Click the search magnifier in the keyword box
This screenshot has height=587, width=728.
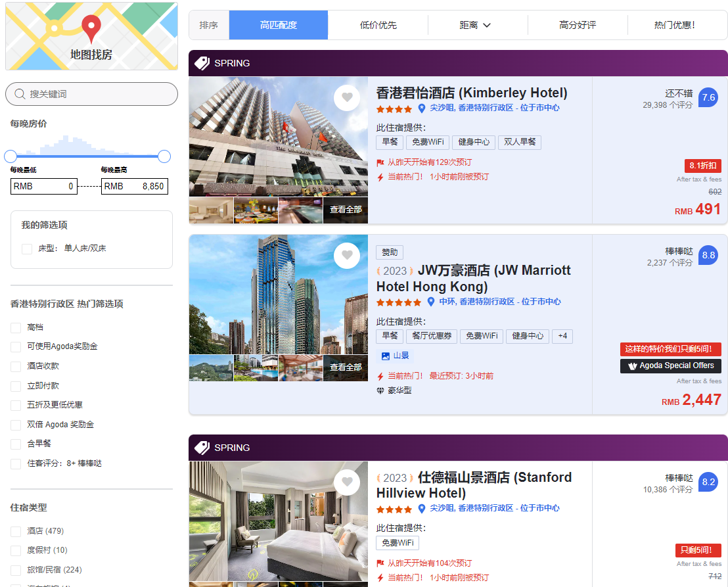pyautogui.click(x=20, y=94)
